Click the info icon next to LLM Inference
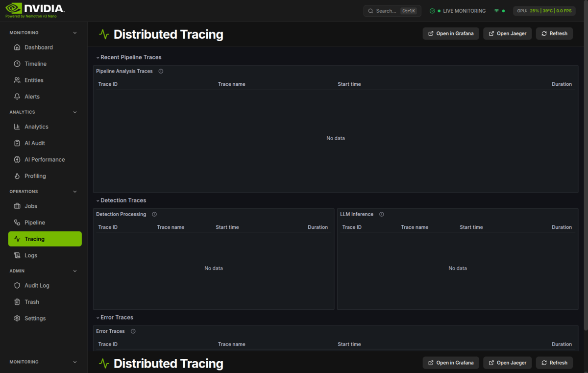 click(382, 214)
